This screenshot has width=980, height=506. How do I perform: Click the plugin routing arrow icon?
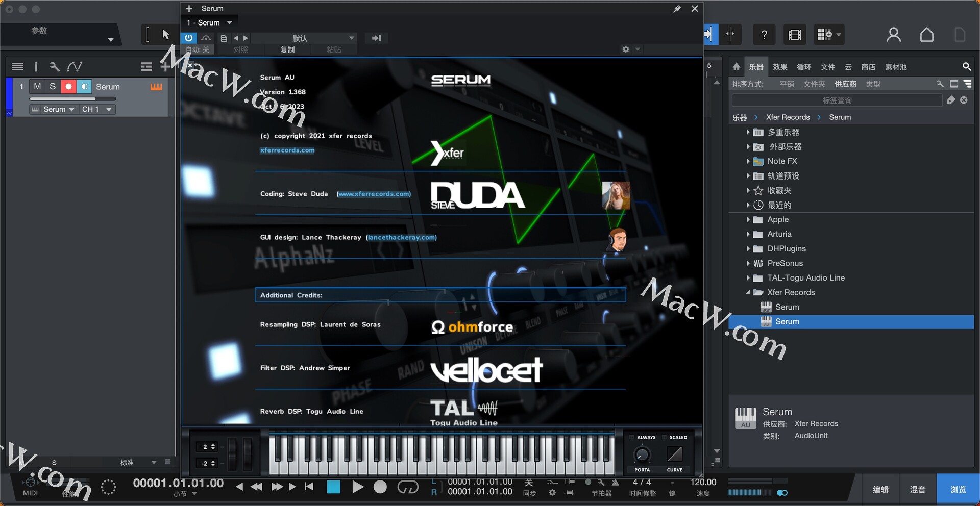tap(377, 38)
